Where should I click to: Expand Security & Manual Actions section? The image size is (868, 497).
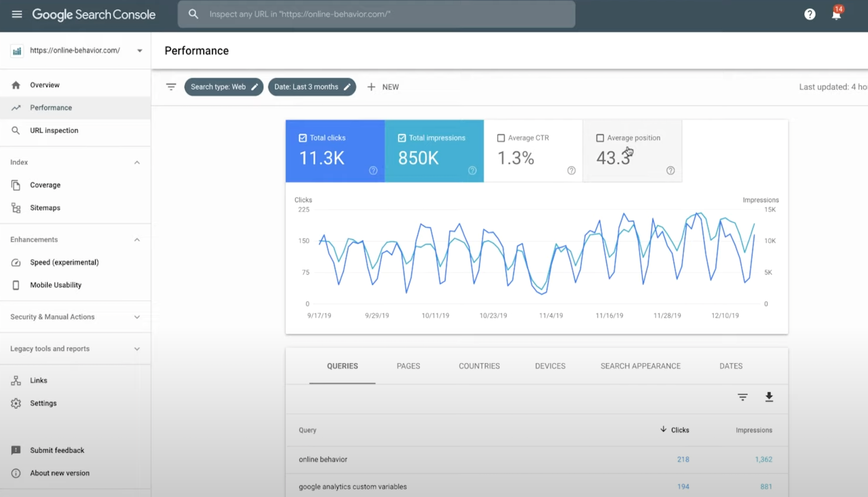(x=137, y=317)
